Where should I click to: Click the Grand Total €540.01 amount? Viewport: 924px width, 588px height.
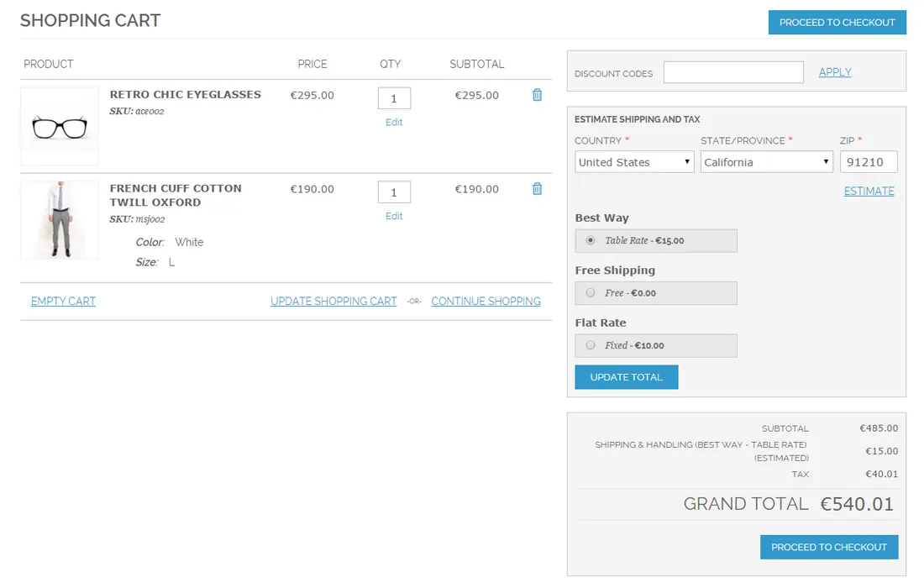pos(857,504)
